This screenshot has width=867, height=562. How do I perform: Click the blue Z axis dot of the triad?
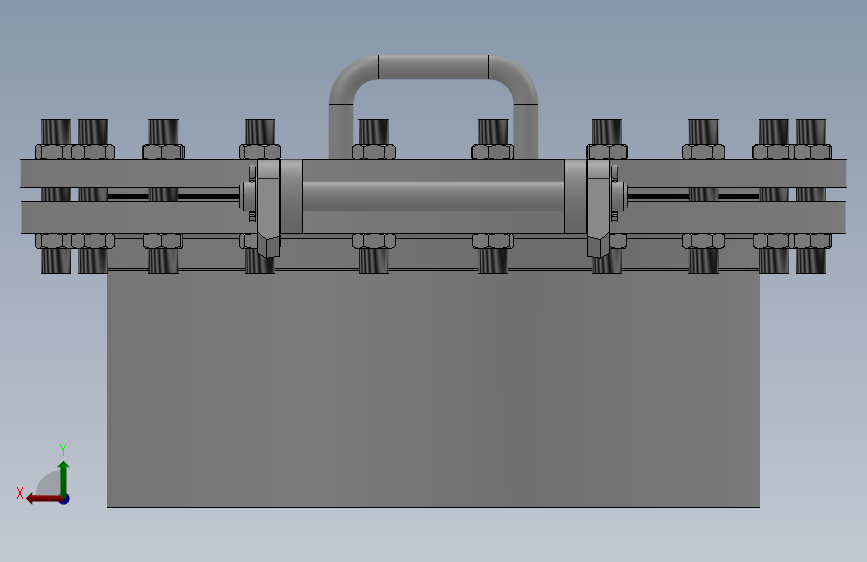coord(65,499)
